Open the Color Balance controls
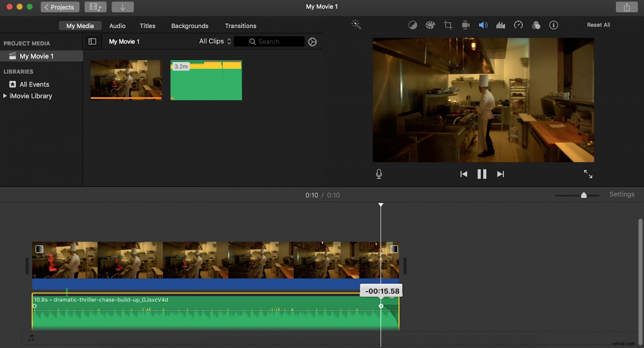644x348 pixels. tap(412, 25)
